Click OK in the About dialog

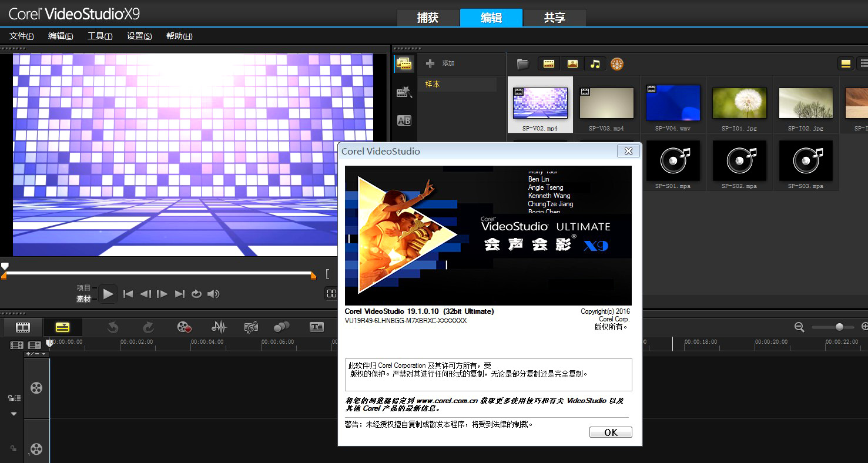[611, 432]
